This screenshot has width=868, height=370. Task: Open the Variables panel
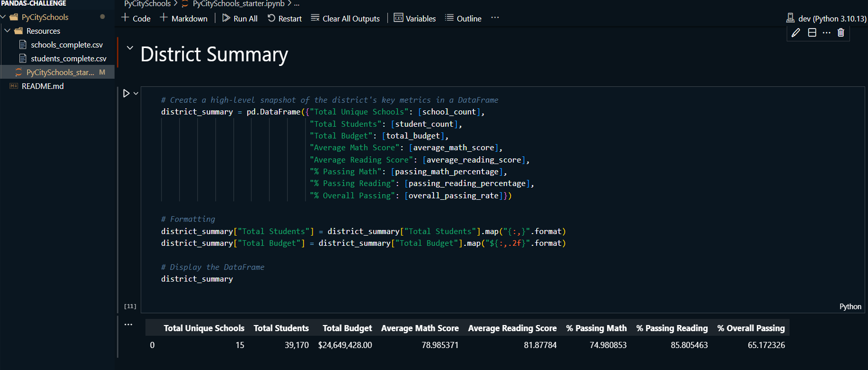[x=415, y=18]
